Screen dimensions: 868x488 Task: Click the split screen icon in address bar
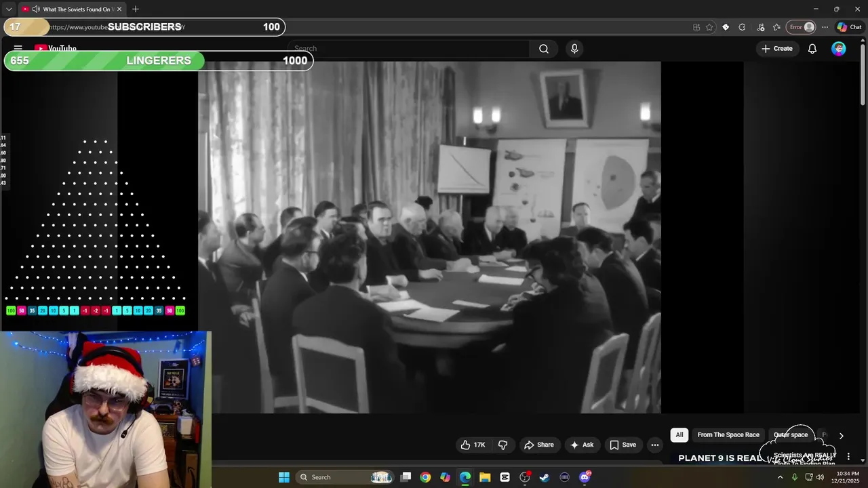pyautogui.click(x=696, y=27)
